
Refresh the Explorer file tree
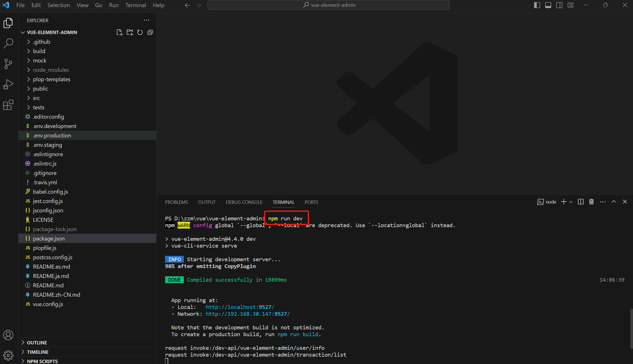coord(140,32)
